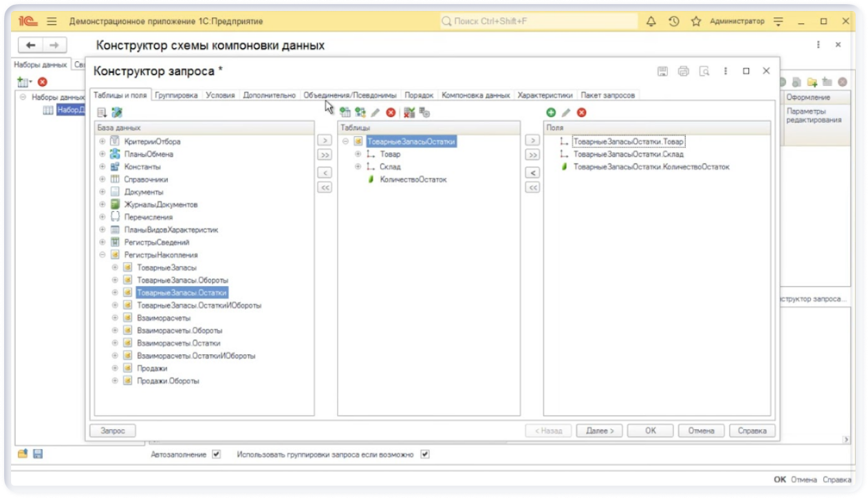The height and width of the screenshot is (498, 868).
Task: Click the red delete icon above Таблицы list
Action: point(391,112)
